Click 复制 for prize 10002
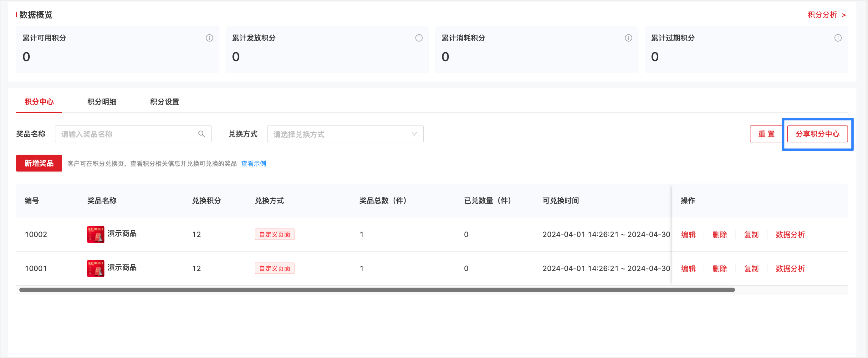 (x=751, y=235)
